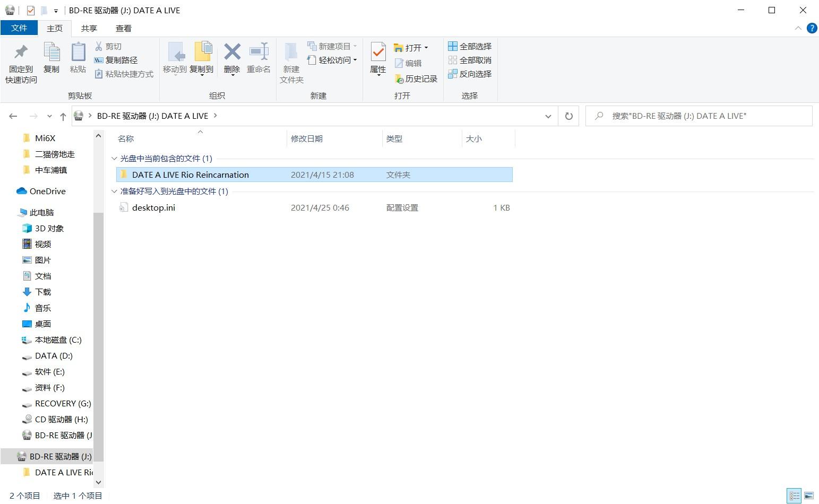Click quick access properties checkmark icon in title bar
This screenshot has height=504, width=819.
(x=30, y=10)
